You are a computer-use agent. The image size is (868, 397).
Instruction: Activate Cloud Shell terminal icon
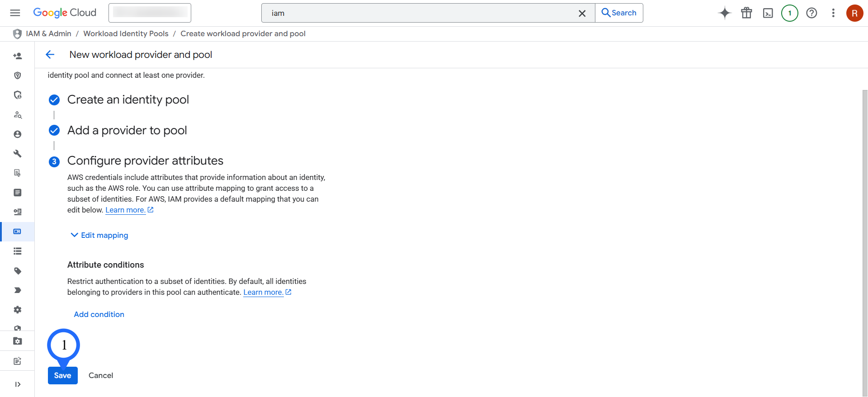tap(768, 13)
